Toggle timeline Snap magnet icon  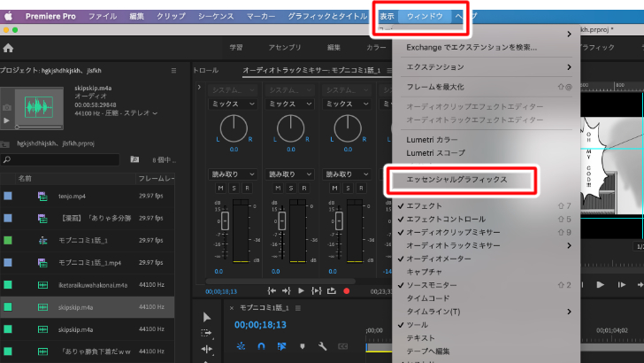[261, 346]
